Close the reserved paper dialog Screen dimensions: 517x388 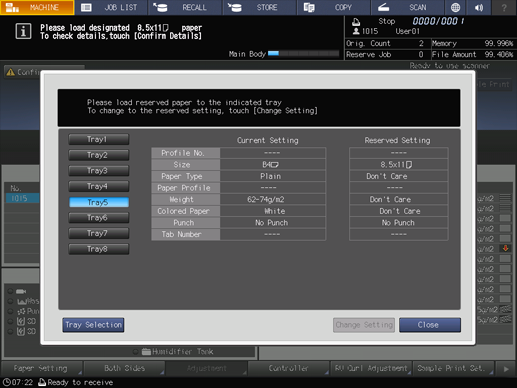430,325
